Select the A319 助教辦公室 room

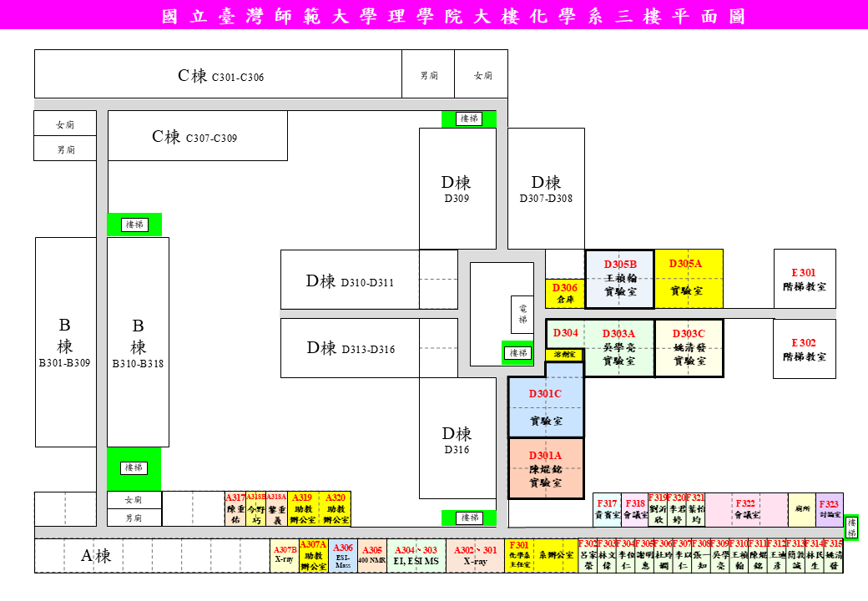coord(302,508)
